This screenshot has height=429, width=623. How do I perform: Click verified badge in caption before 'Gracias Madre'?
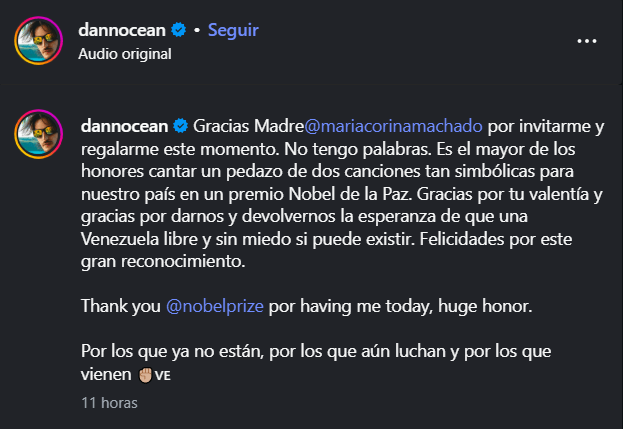(x=180, y=127)
